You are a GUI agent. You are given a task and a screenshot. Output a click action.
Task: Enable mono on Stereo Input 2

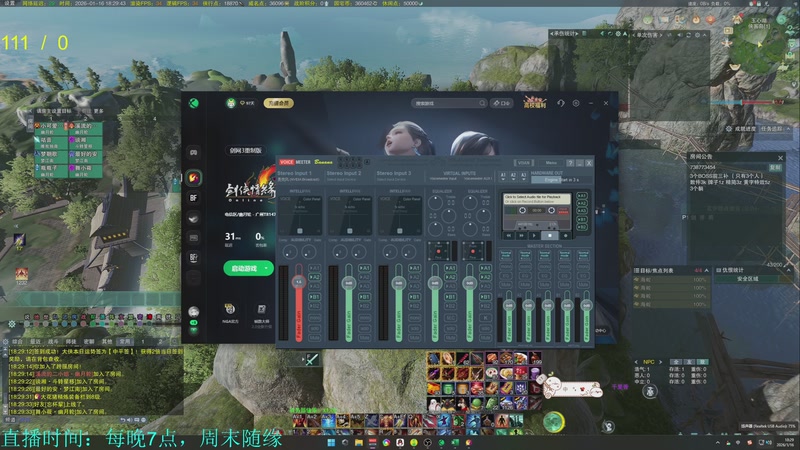[364, 317]
